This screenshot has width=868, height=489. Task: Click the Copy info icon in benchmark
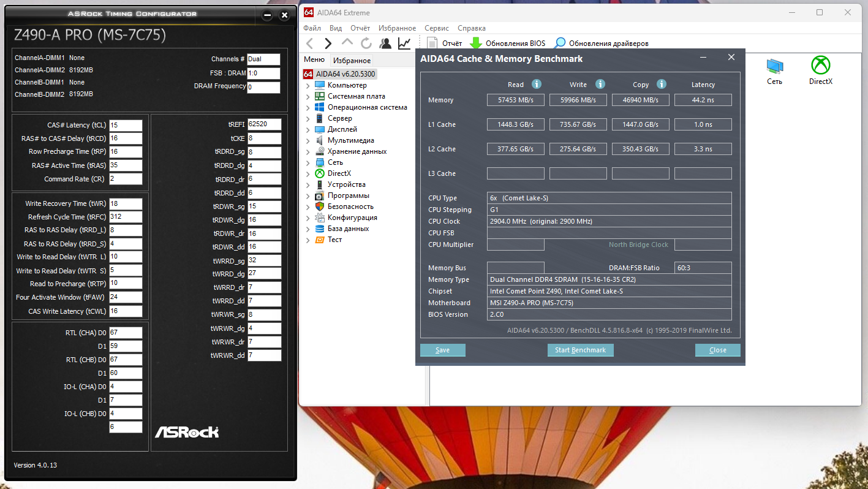tap(662, 85)
